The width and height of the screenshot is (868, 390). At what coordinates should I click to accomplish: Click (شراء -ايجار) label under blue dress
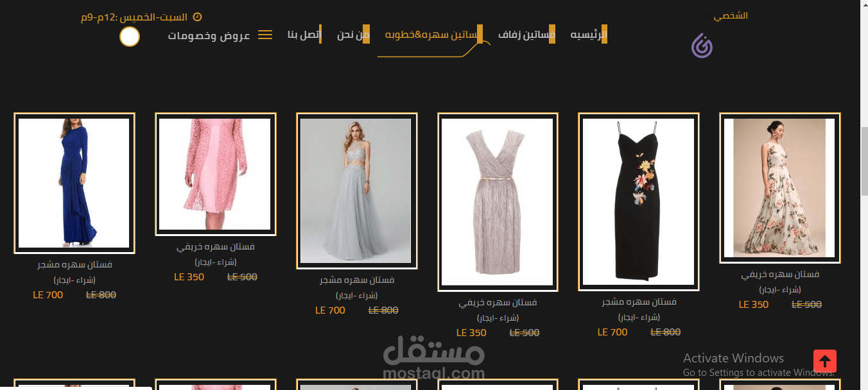point(74,280)
